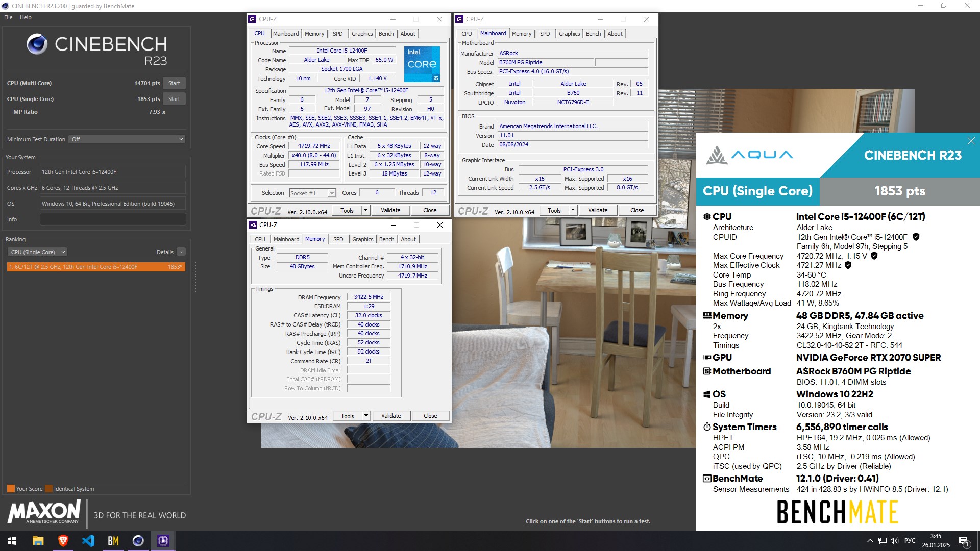Open SPD tab in Memory window
The height and width of the screenshot is (551, 980).
(x=338, y=239)
